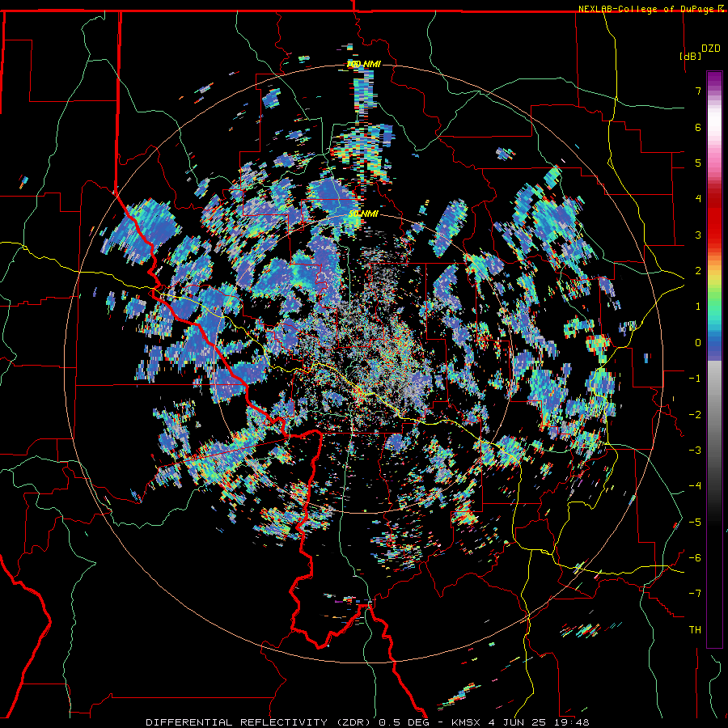Click the -7 scale label

click(x=695, y=594)
